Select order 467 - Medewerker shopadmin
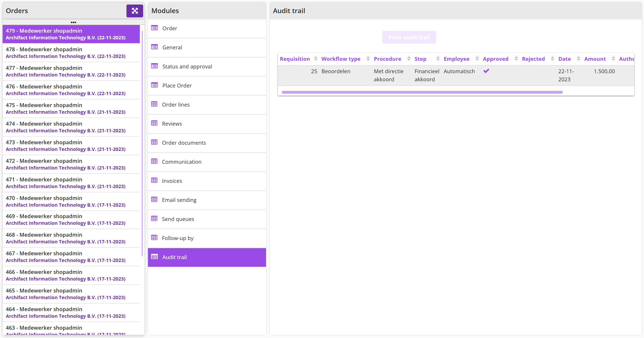The height and width of the screenshot is (338, 644). (71, 257)
